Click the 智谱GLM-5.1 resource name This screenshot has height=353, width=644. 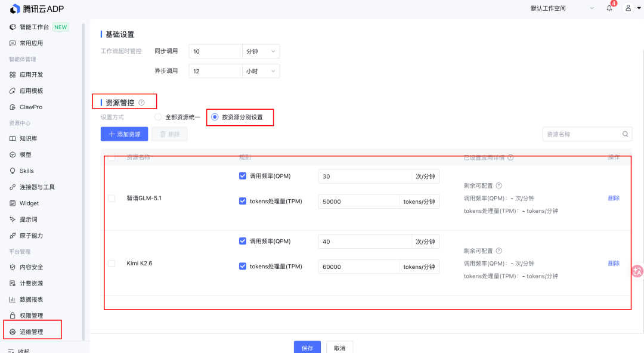(144, 198)
